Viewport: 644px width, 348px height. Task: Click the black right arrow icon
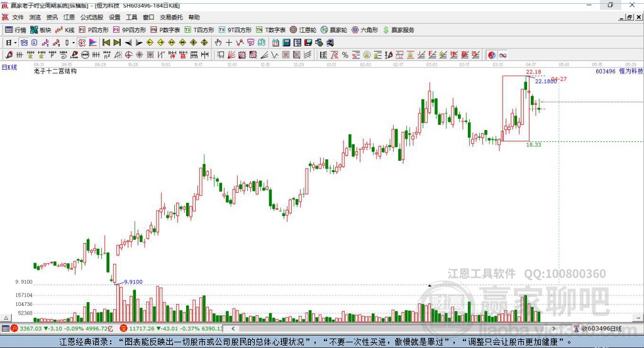point(139,43)
